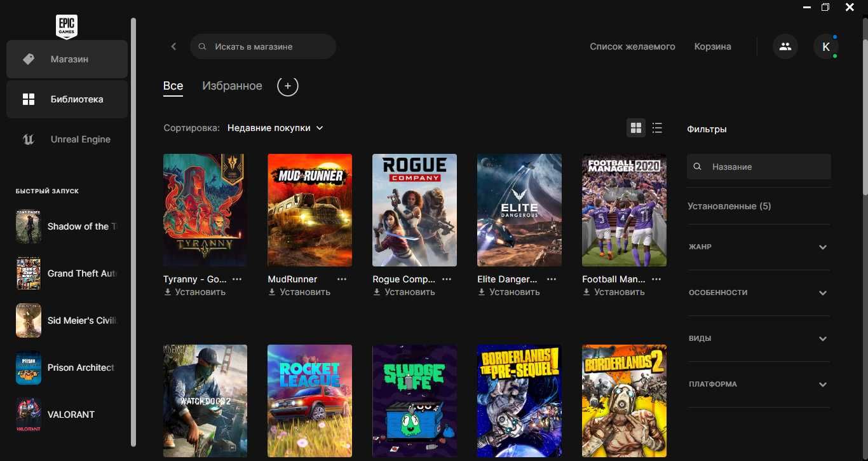Open more options for MudRunner
Screen dimensions: 868x461
pyautogui.click(x=342, y=279)
